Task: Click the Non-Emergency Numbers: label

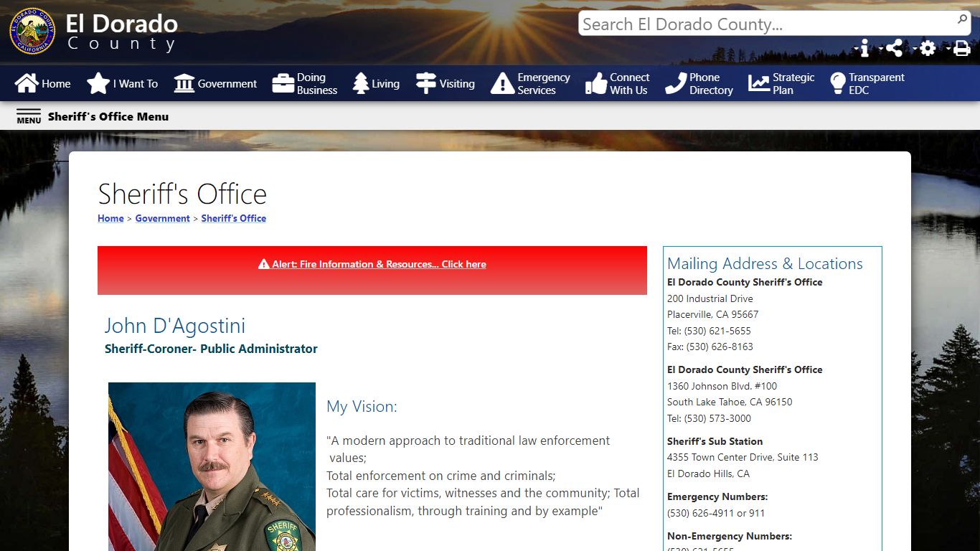Action: coord(730,536)
